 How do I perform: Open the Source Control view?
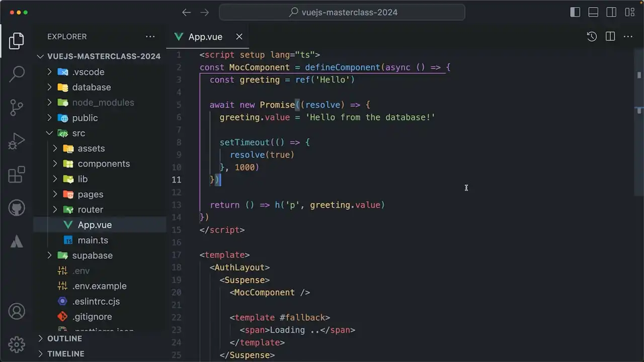click(x=17, y=108)
